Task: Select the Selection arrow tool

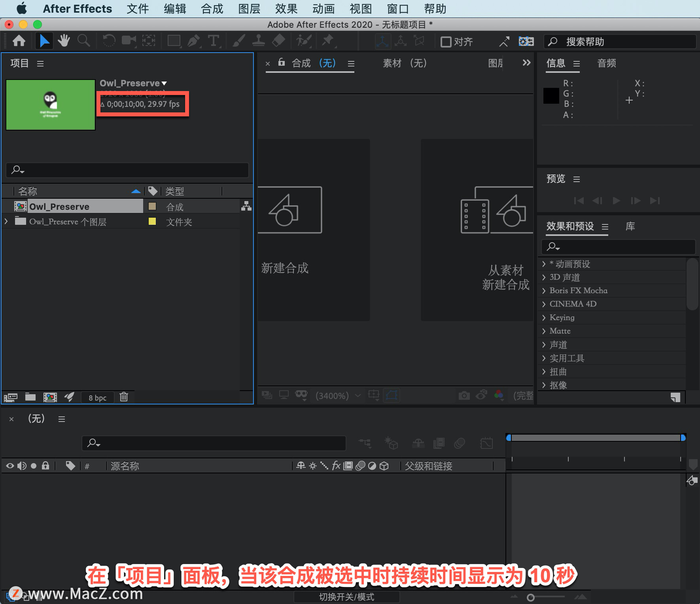Action: 44,41
